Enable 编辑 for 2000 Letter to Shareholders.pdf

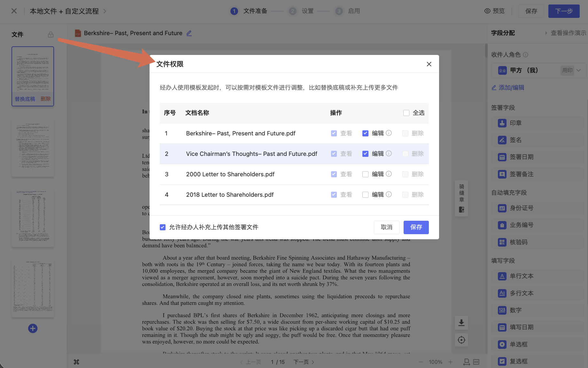click(x=365, y=174)
